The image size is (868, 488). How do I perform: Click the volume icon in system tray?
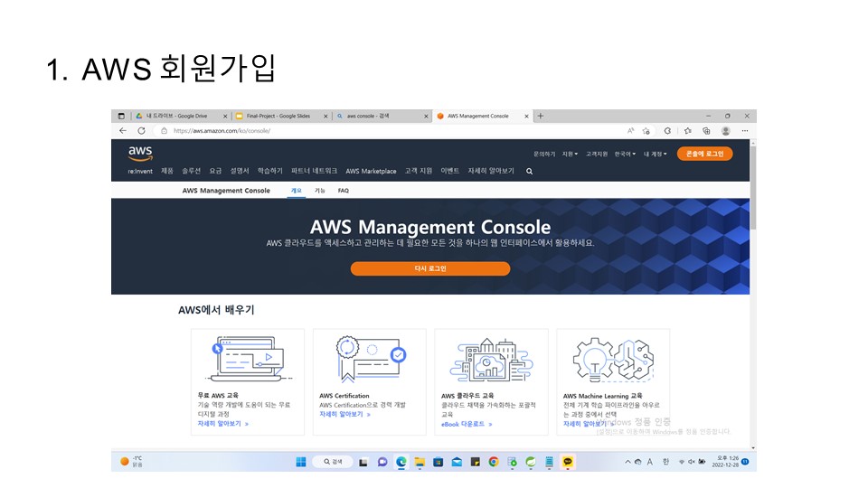coord(692,462)
